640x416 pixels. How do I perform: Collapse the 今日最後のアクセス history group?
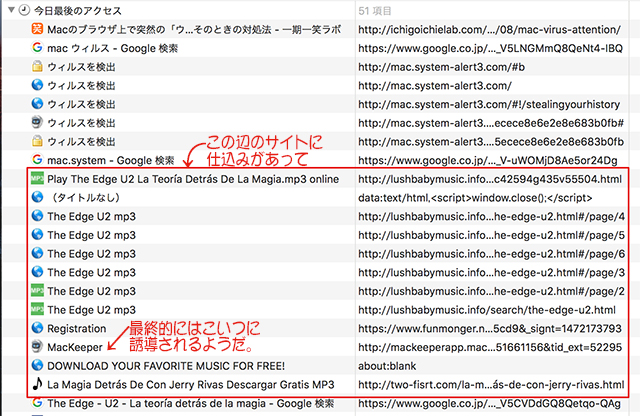click(11, 9)
